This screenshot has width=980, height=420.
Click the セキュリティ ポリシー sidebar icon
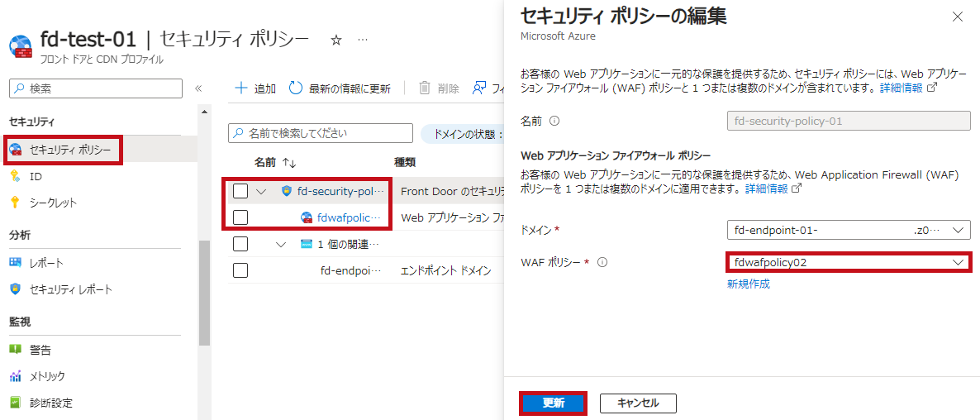pos(16,150)
